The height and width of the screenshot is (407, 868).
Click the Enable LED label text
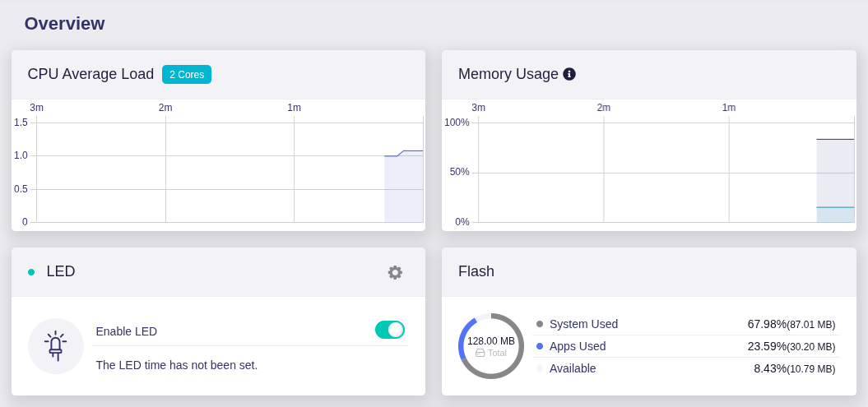[x=127, y=331]
